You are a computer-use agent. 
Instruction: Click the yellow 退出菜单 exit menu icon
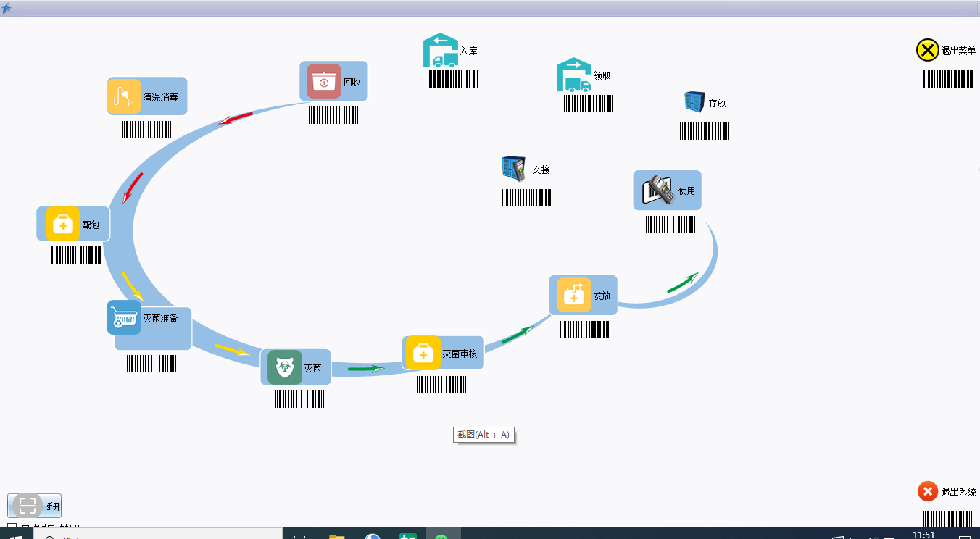point(927,50)
